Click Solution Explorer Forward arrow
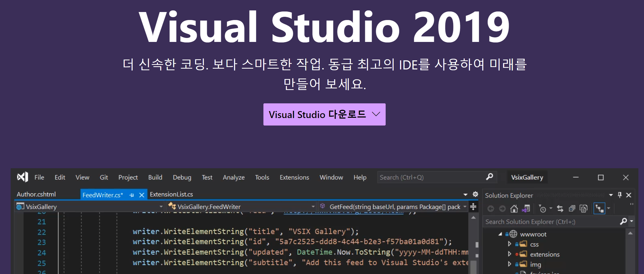Screen dimensions: 644x274 (502, 209)
